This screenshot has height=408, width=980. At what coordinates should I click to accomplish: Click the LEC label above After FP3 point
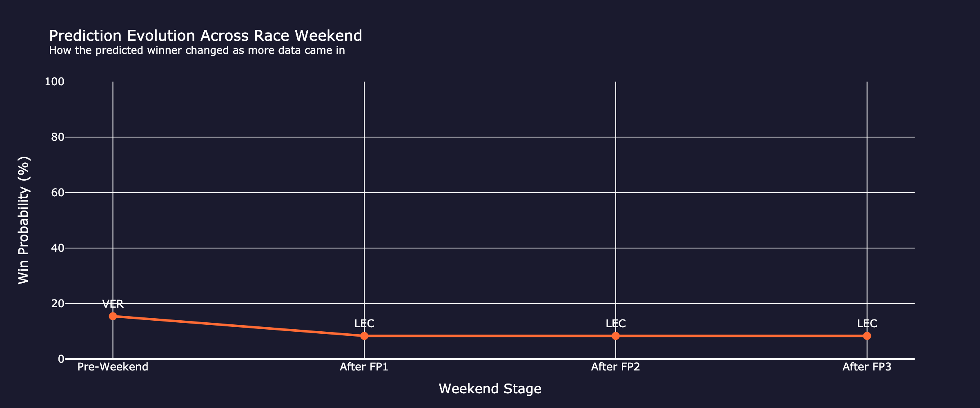tap(867, 324)
